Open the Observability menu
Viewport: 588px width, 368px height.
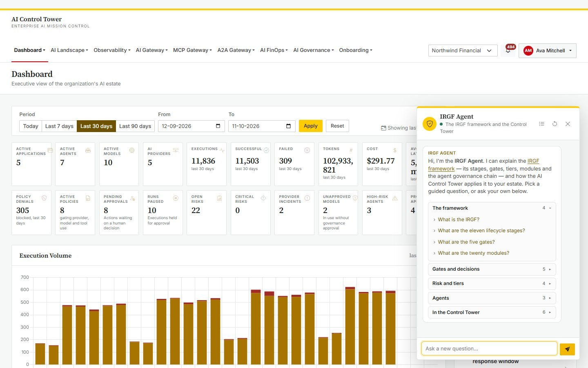(112, 50)
